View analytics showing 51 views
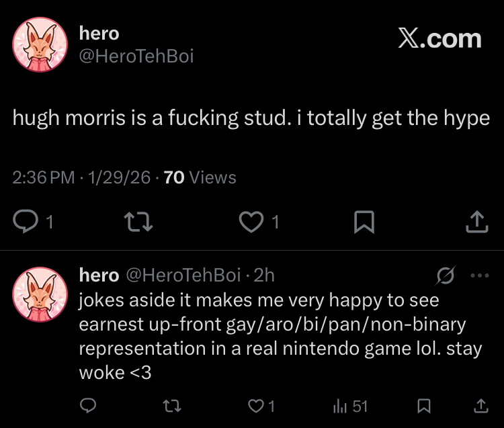This screenshot has width=504, height=428. 341,406
